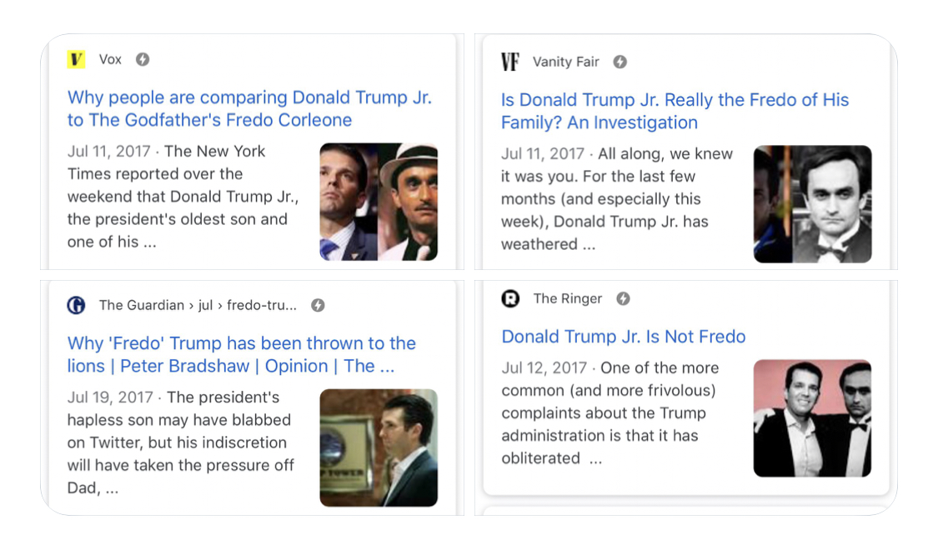This screenshot has height=560, width=938.
Task: Click the Vanity Fair article thumbnail image
Action: (x=812, y=204)
